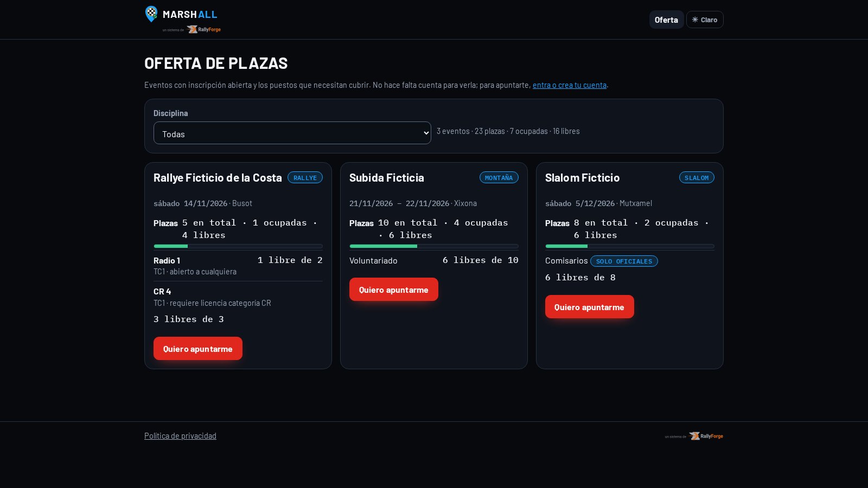Click 'TC1 · abierto a cualquiera' text
Image resolution: width=868 pixels, height=488 pixels.
click(x=195, y=272)
